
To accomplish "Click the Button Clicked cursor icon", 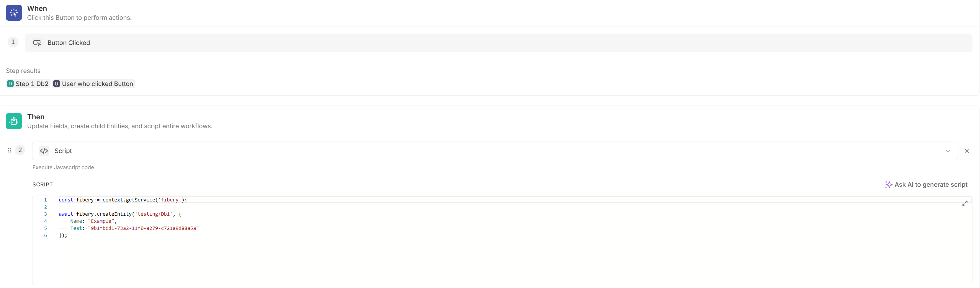I will [x=37, y=43].
